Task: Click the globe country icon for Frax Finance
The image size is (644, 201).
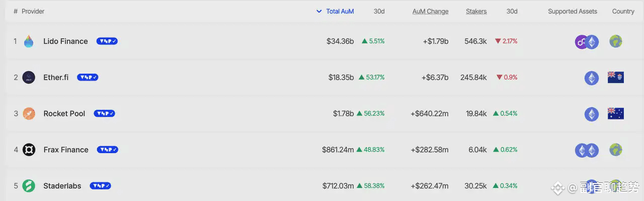Action: click(x=616, y=150)
